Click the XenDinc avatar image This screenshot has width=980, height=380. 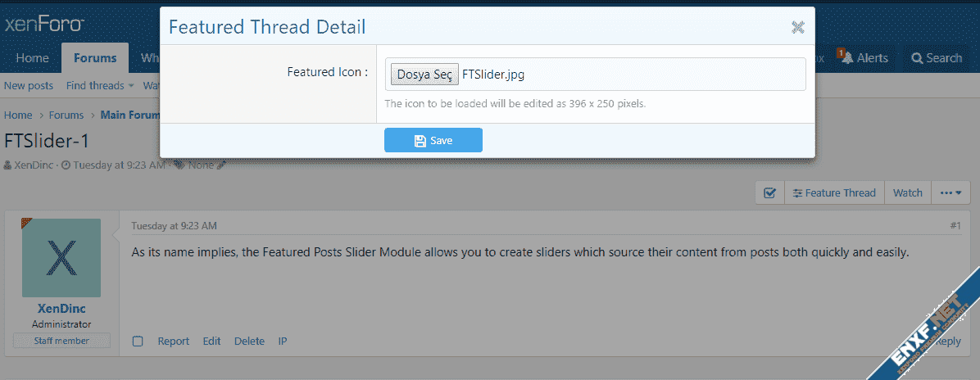(61, 258)
